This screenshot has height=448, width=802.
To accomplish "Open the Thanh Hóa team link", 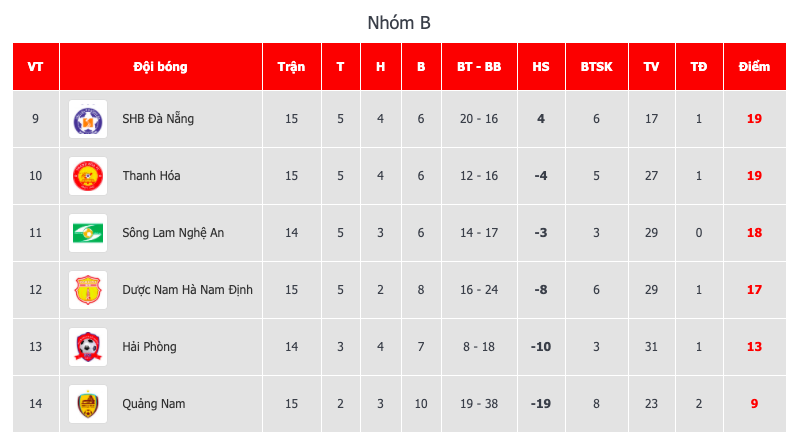I will [151, 176].
